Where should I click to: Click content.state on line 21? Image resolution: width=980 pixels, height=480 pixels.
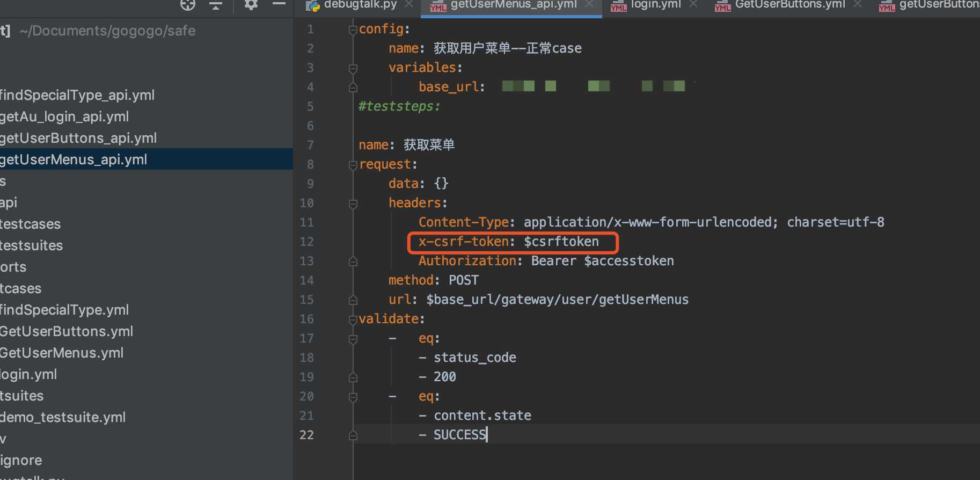[x=482, y=416]
